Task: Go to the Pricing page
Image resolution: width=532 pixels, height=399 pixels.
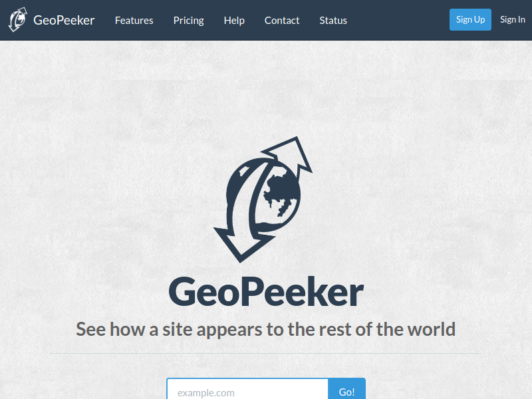Action: pos(189,21)
